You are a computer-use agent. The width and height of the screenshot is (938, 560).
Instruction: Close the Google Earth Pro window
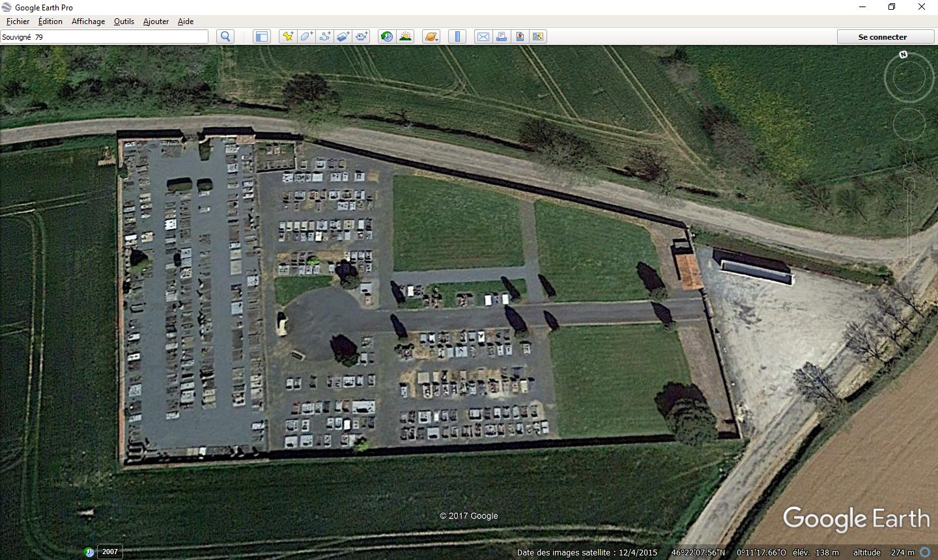(x=922, y=7)
